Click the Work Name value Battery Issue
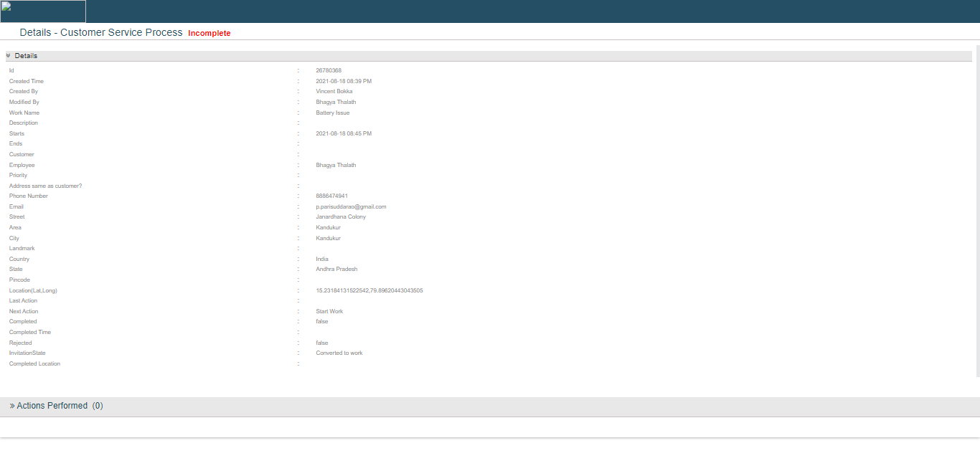Image resolution: width=980 pixels, height=471 pixels. pos(333,113)
